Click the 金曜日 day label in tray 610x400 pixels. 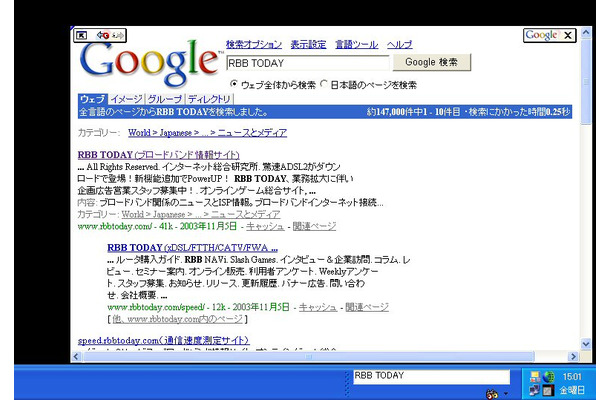point(571,390)
